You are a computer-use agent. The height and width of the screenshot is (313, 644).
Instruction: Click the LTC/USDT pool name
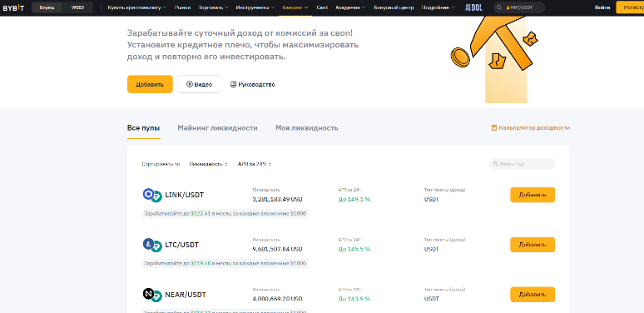point(182,245)
